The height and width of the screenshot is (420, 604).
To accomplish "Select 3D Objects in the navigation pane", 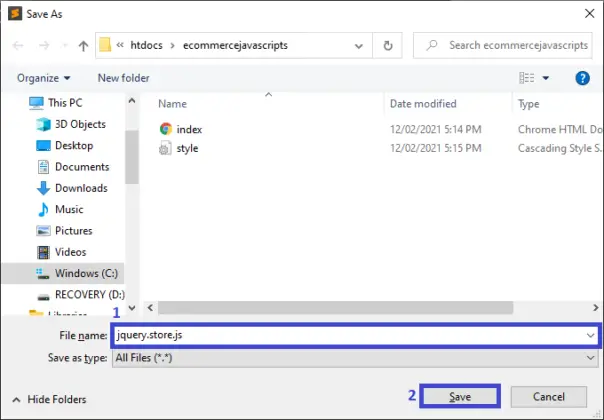I will (x=80, y=124).
